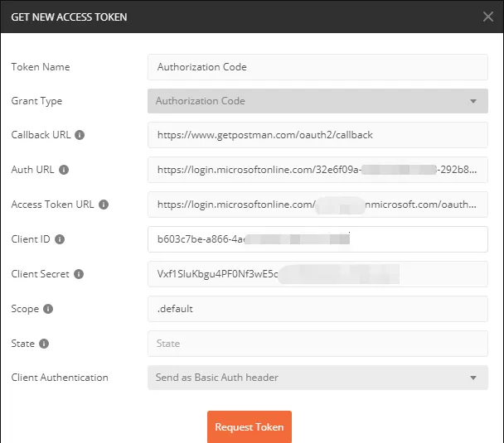Select the Auth URL text field

pos(317,170)
